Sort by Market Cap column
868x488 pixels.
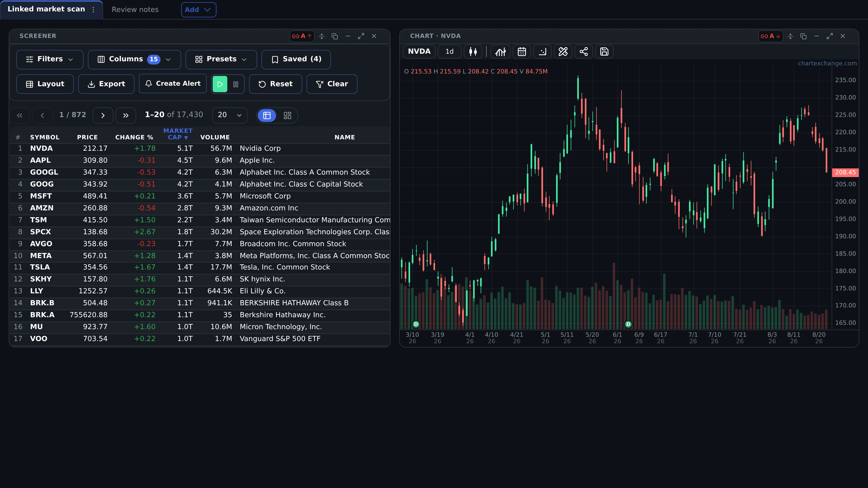(x=178, y=134)
